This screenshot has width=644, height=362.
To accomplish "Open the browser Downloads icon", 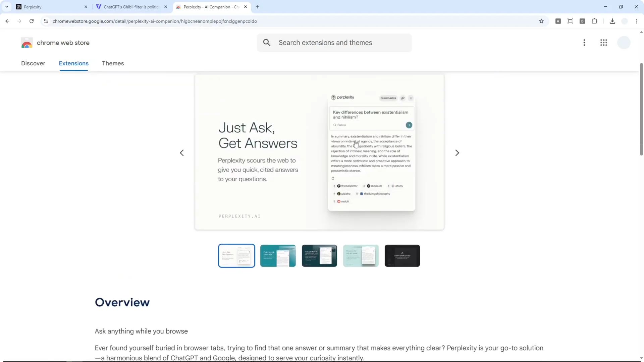I will tap(612, 21).
